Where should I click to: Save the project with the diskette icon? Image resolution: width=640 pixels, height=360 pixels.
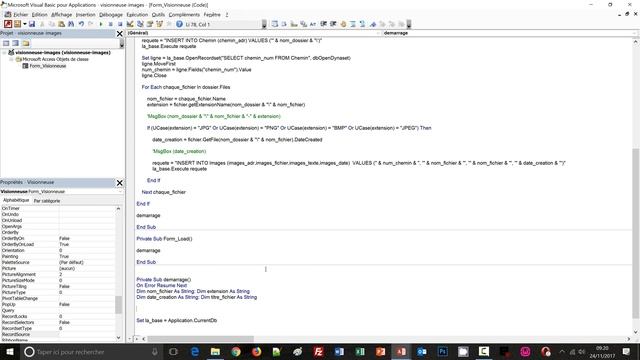(32, 24)
